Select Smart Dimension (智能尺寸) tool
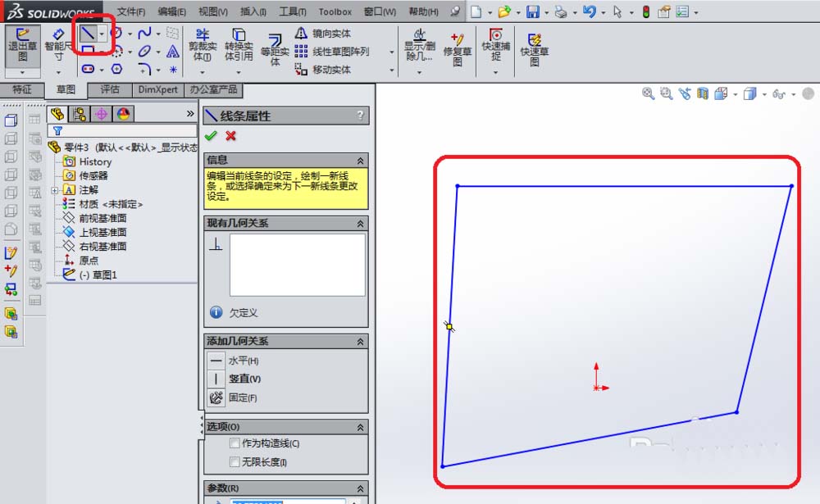 click(58, 46)
